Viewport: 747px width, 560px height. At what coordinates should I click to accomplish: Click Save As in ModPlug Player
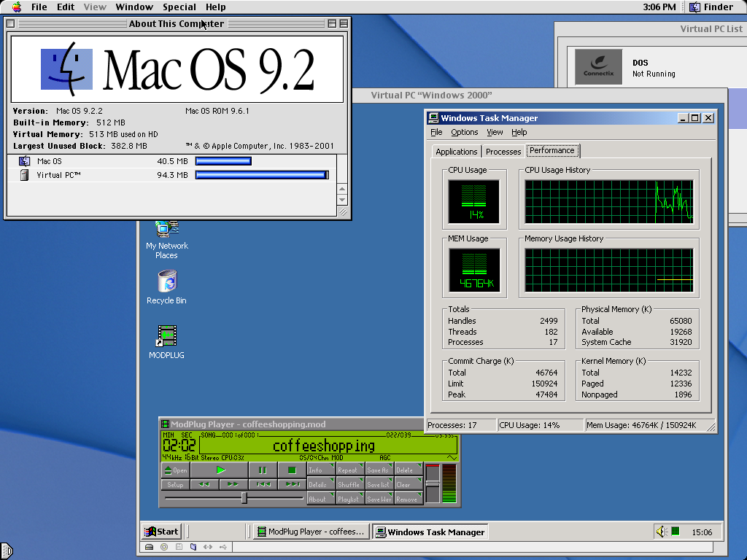pyautogui.click(x=379, y=470)
